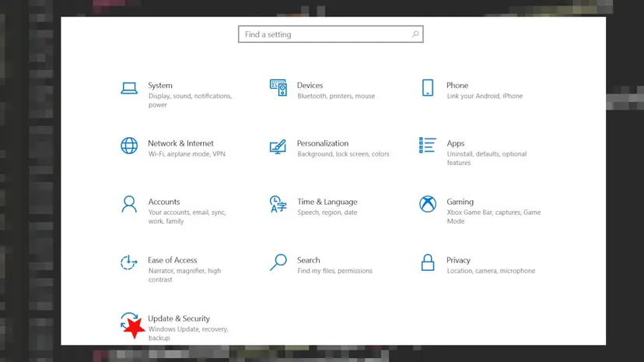Open Devices settings title

click(x=310, y=86)
